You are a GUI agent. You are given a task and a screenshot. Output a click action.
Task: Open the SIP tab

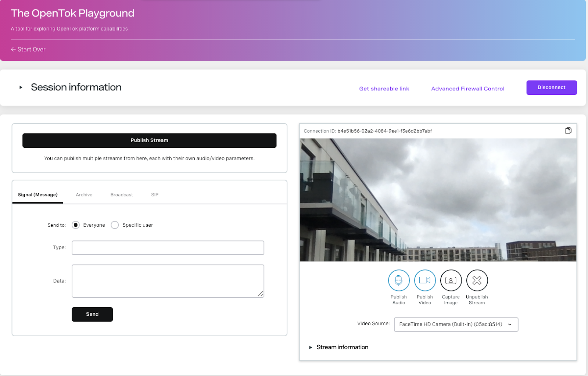(155, 195)
